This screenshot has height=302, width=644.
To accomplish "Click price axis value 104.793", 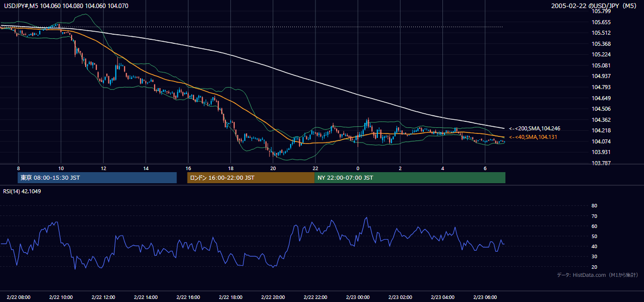I will click(x=601, y=87).
